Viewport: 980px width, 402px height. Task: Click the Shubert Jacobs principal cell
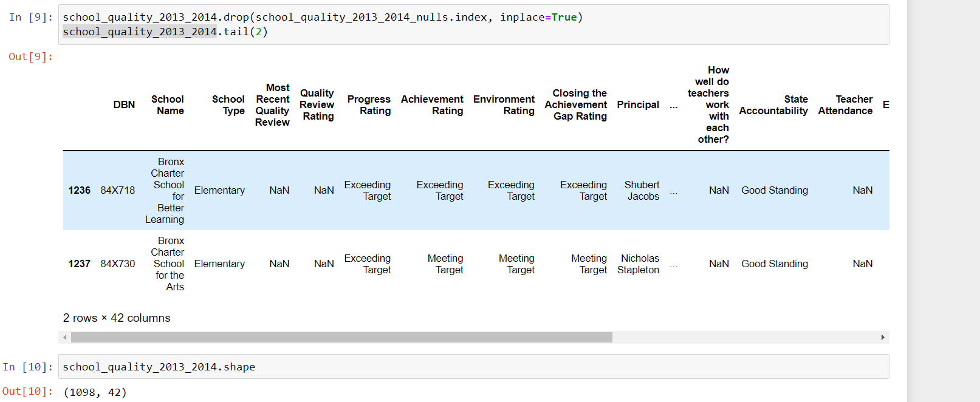[642, 190]
